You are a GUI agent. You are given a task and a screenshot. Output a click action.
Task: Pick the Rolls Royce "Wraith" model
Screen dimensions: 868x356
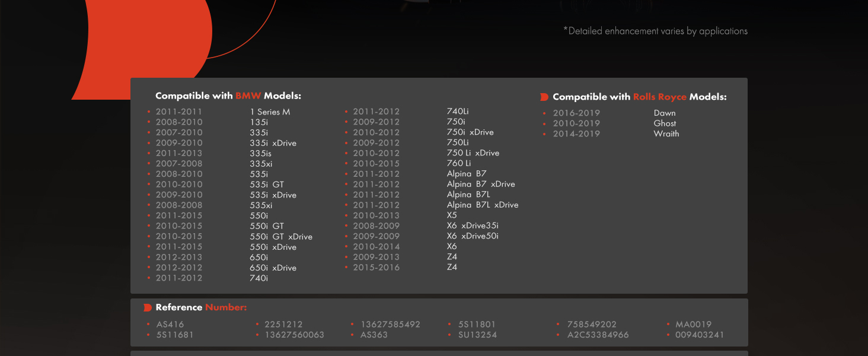(666, 133)
